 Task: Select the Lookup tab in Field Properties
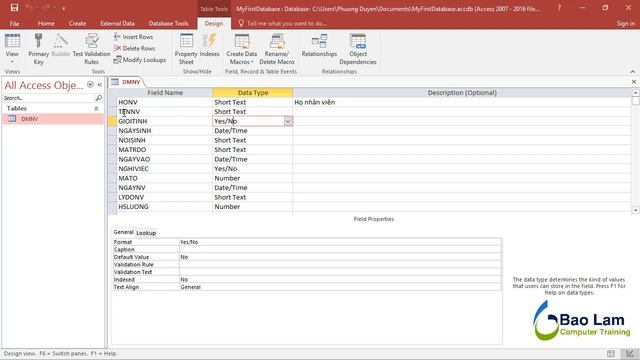(x=146, y=233)
